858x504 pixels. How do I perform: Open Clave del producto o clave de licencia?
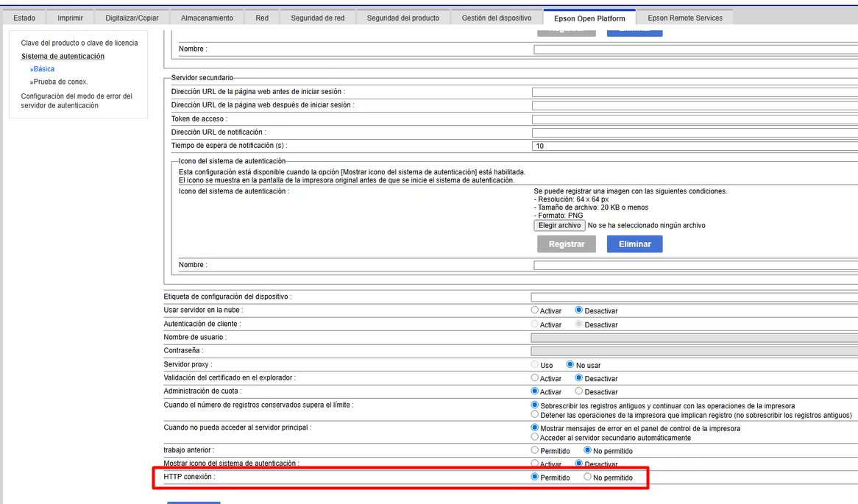(79, 43)
